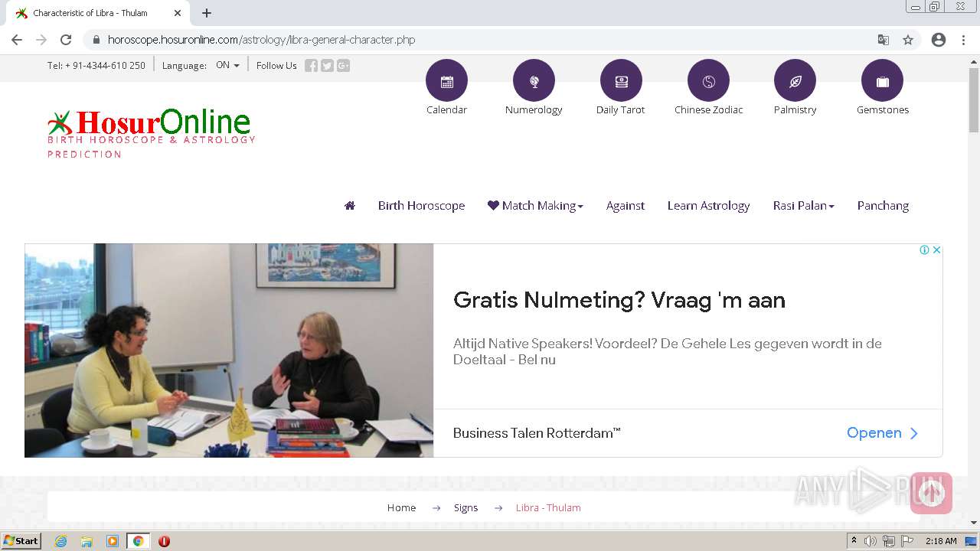Click the Opera taskbar icon

click(x=164, y=541)
